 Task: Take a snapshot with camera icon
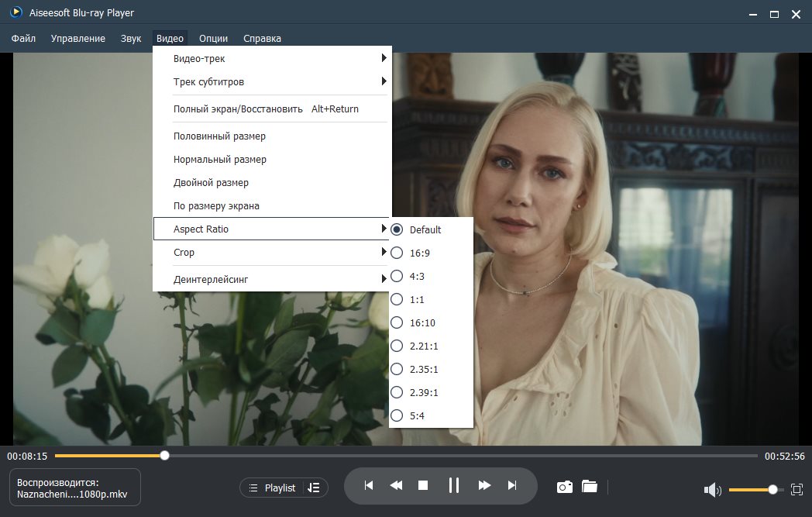click(x=565, y=487)
